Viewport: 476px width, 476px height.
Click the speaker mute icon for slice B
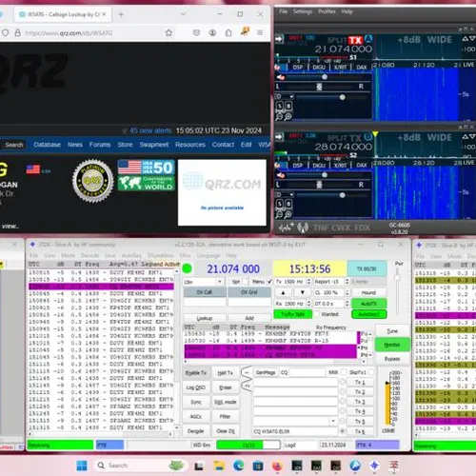coord(281,175)
